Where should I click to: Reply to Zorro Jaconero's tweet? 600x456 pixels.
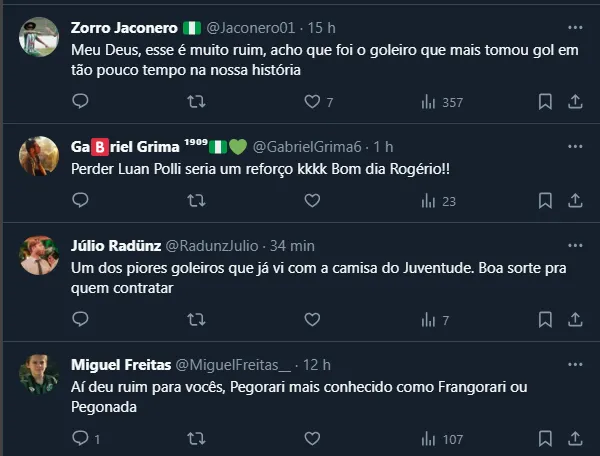81,101
